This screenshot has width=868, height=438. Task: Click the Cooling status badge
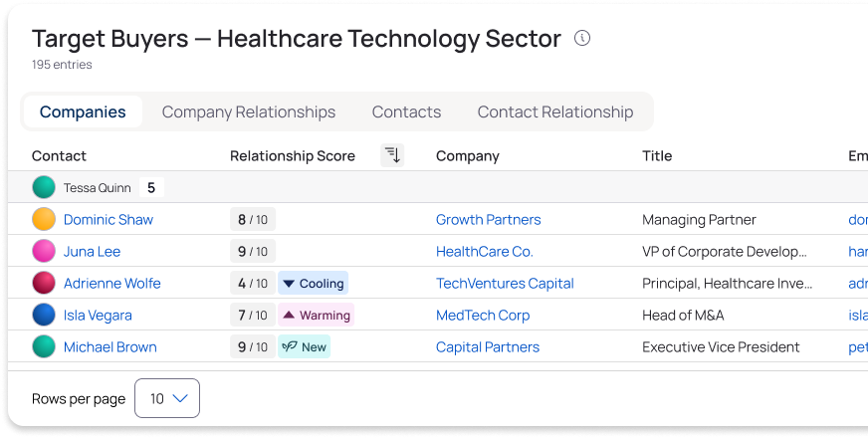(x=314, y=283)
